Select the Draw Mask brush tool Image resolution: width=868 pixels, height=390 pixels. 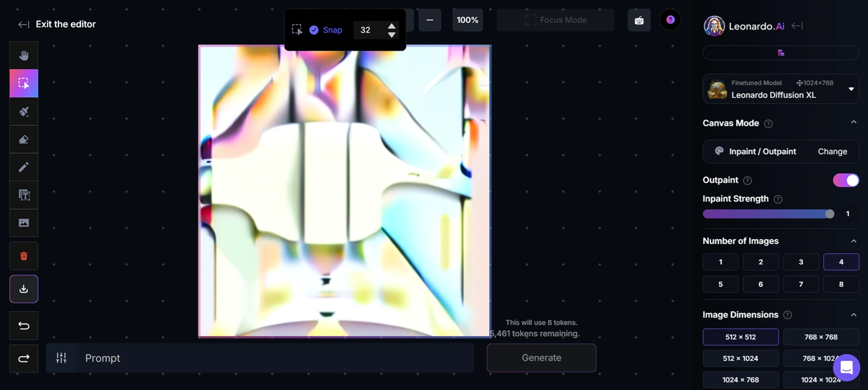click(x=24, y=112)
